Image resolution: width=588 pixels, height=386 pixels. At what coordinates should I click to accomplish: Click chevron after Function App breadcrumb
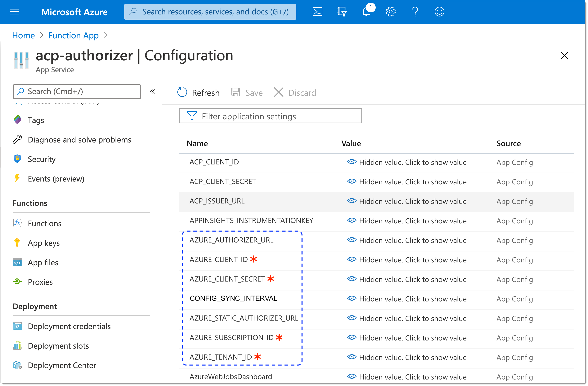click(x=106, y=35)
